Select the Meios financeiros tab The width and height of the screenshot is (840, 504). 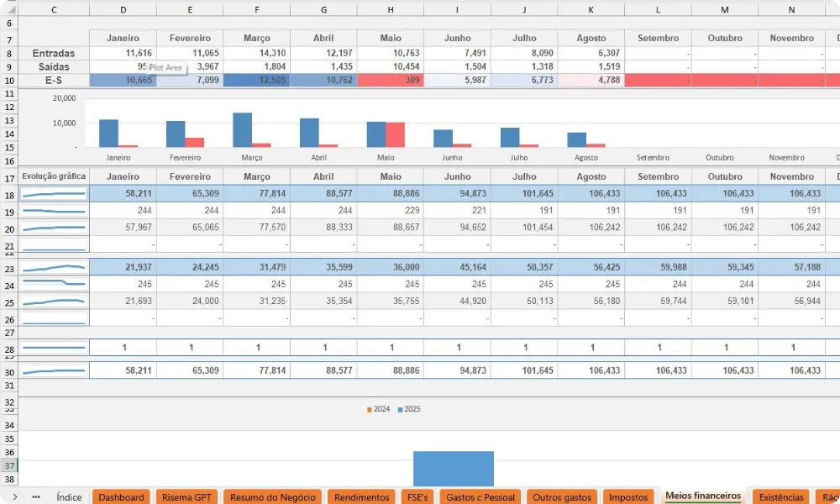pos(703,496)
